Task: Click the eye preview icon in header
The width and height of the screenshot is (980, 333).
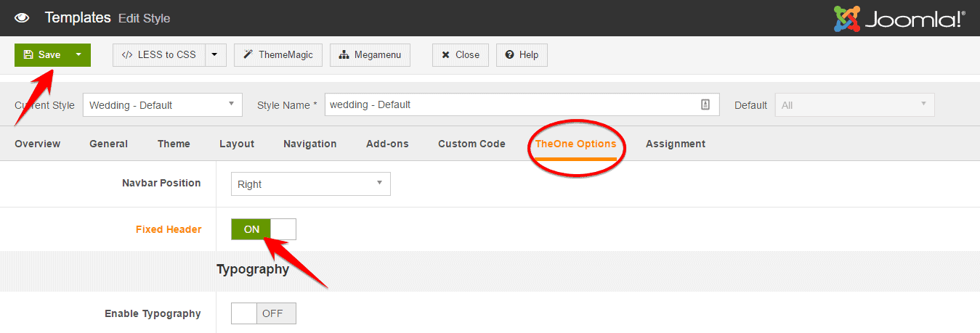Action: tap(22, 17)
